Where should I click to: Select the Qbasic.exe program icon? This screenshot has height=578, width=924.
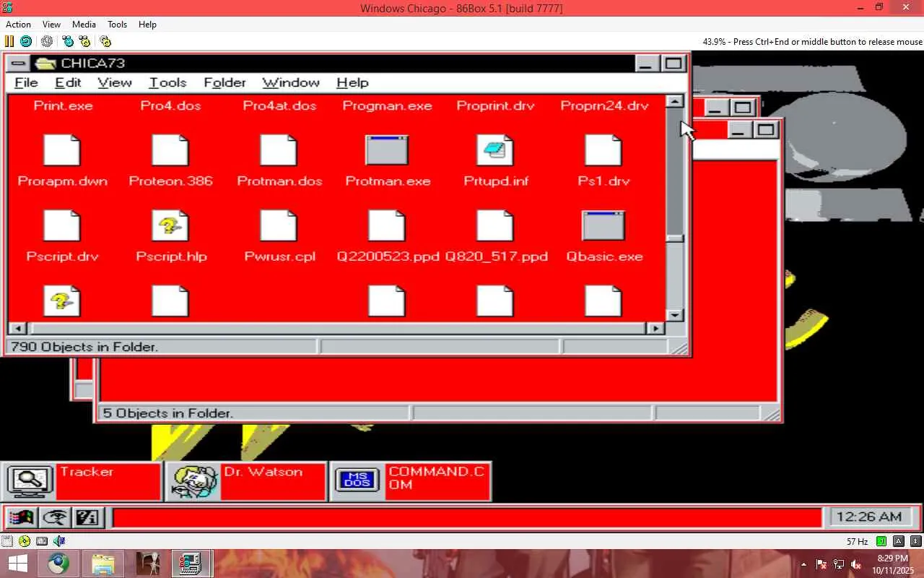(603, 225)
